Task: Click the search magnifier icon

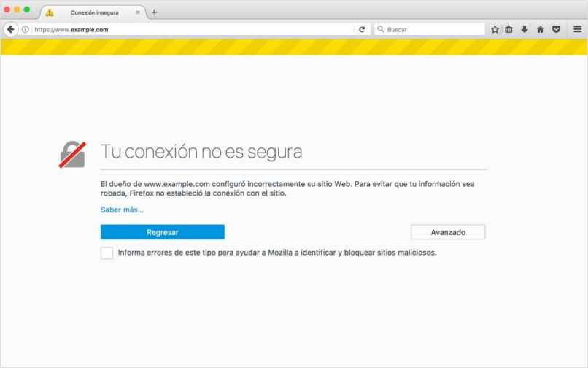Action: click(x=381, y=29)
